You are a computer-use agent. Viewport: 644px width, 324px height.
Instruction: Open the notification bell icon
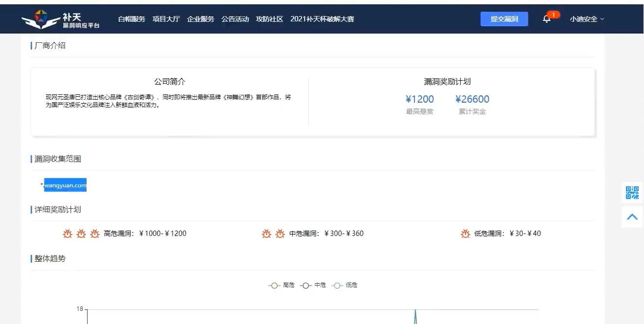coord(547,19)
